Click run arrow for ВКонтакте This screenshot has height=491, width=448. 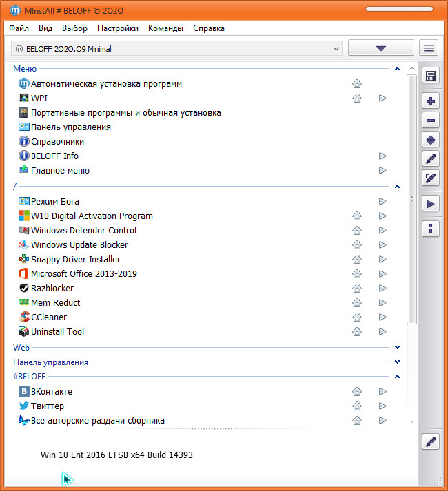click(x=383, y=391)
